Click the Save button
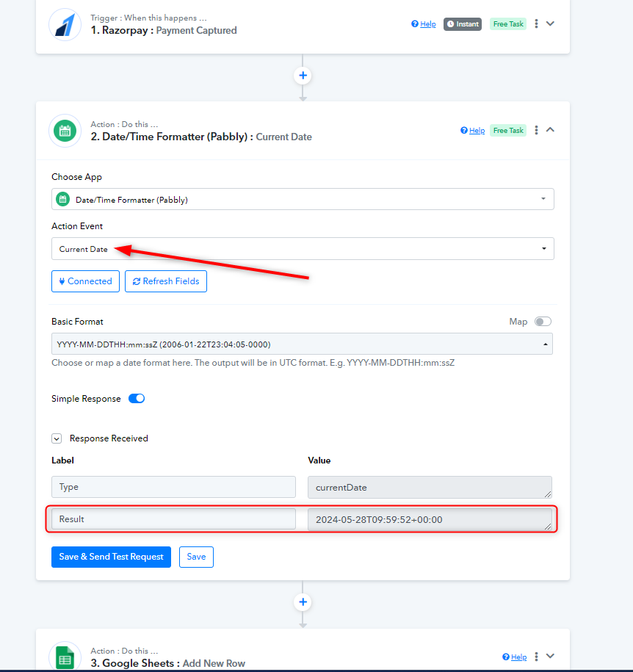Image resolution: width=633 pixels, height=672 pixels. coord(196,557)
